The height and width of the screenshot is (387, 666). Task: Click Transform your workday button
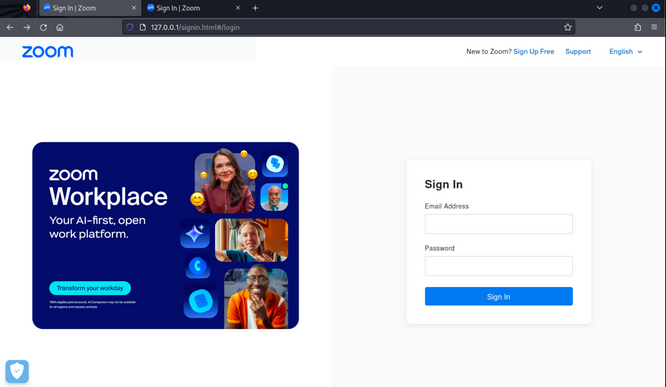click(x=90, y=288)
